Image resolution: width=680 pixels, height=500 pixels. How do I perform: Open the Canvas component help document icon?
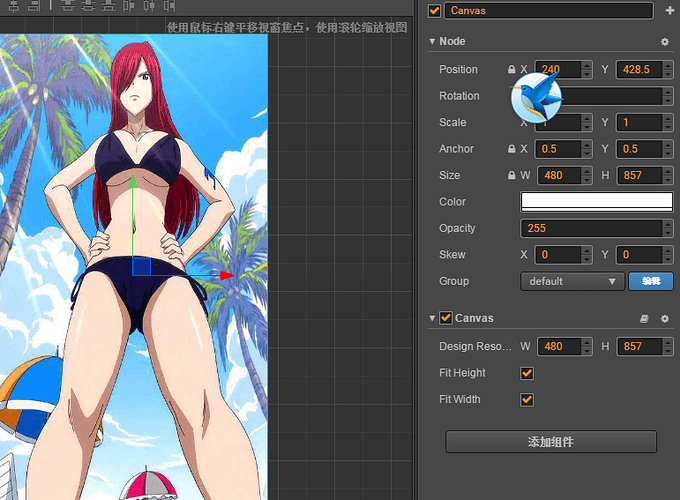644,319
